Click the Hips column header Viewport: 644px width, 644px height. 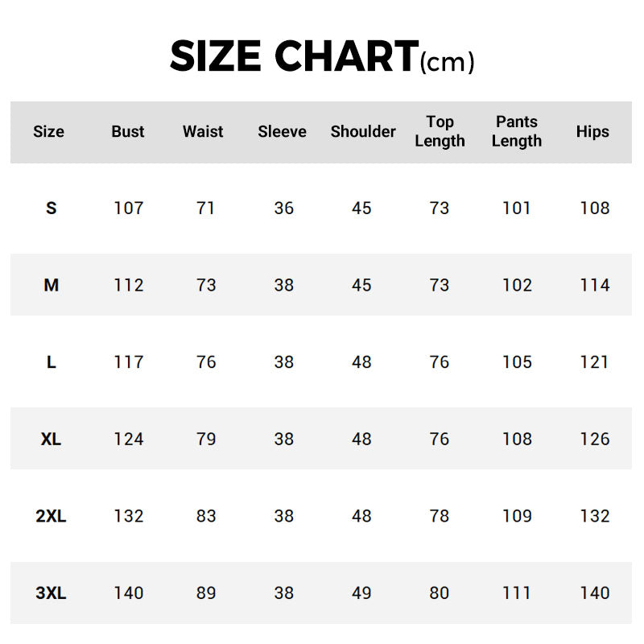592,132
